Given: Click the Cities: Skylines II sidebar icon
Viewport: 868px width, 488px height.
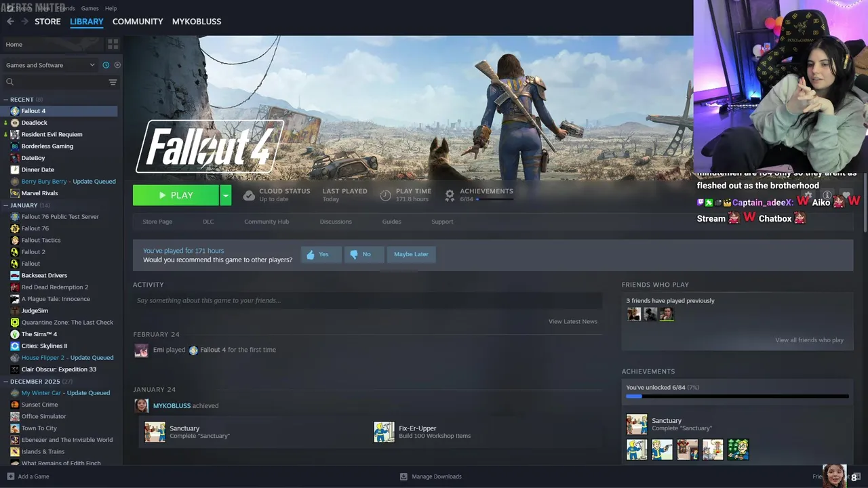Looking at the screenshot, I should 15,346.
